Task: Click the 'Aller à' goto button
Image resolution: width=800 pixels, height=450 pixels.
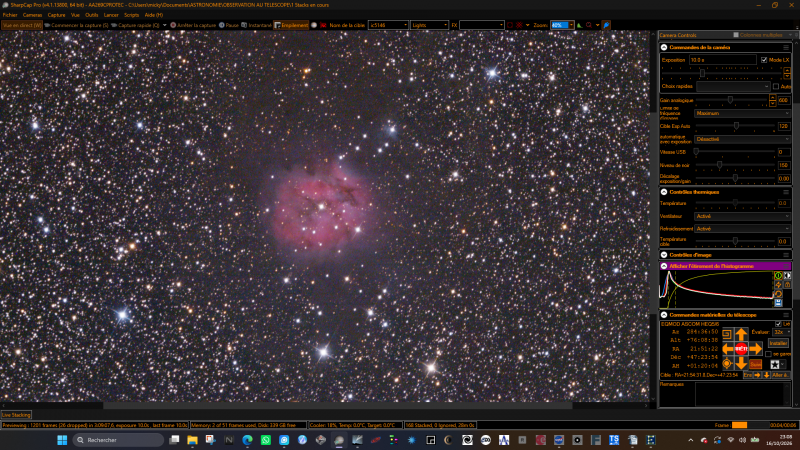Action: click(781, 375)
